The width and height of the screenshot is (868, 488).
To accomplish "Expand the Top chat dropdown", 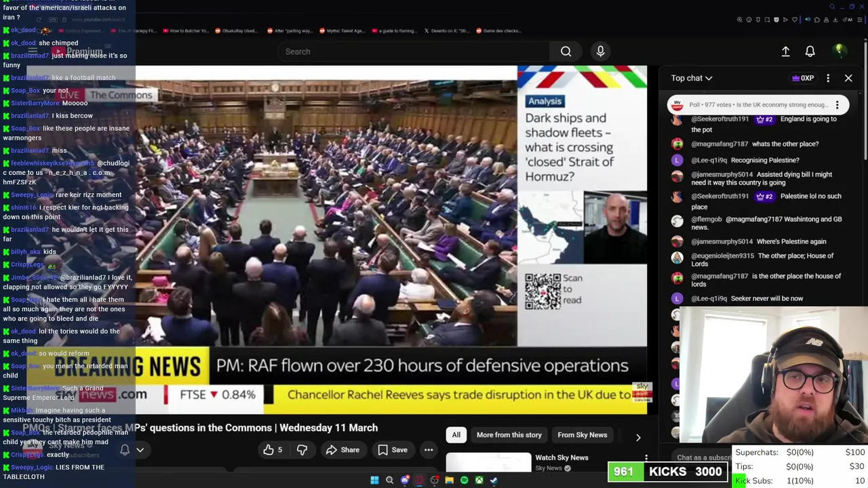I will 692,78.
